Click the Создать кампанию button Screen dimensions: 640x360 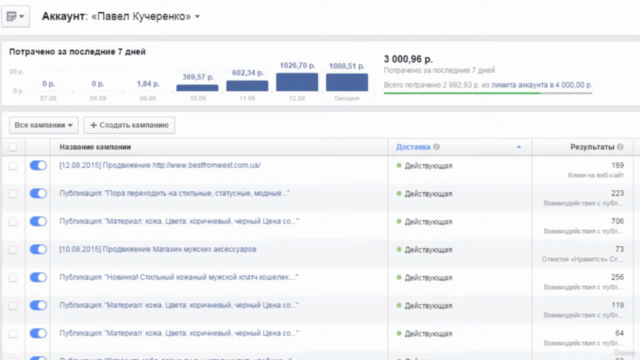(x=129, y=125)
